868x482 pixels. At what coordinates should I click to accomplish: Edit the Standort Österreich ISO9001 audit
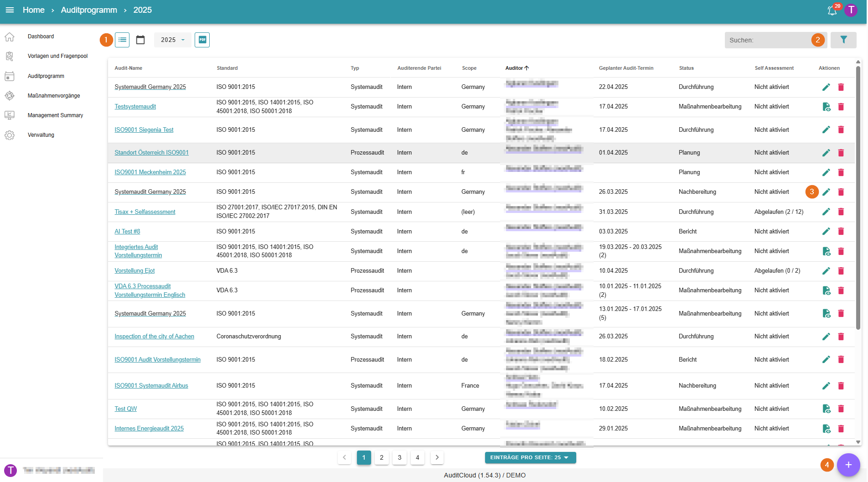tap(826, 153)
